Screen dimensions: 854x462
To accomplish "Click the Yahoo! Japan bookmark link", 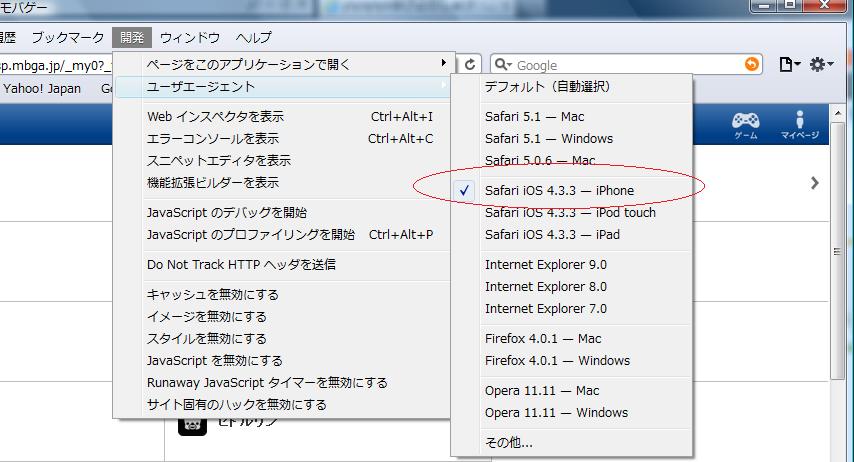I will tap(42, 88).
